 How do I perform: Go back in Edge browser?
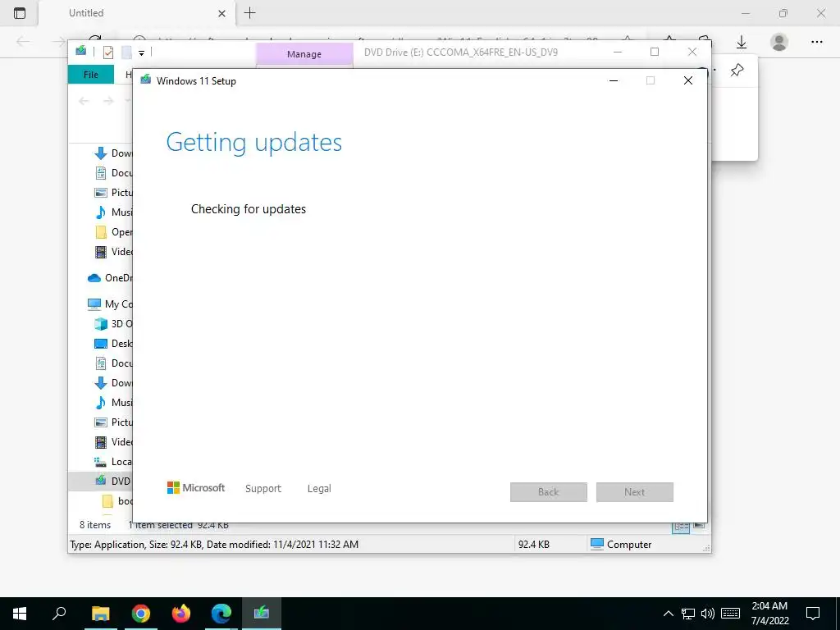click(23, 42)
